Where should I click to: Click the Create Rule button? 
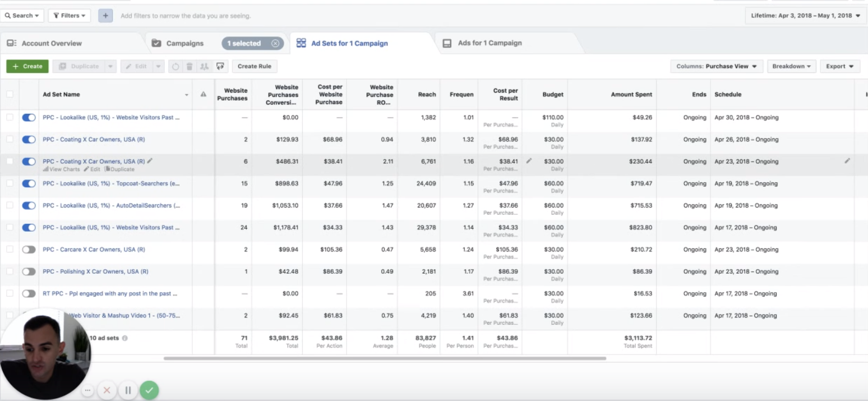click(254, 66)
